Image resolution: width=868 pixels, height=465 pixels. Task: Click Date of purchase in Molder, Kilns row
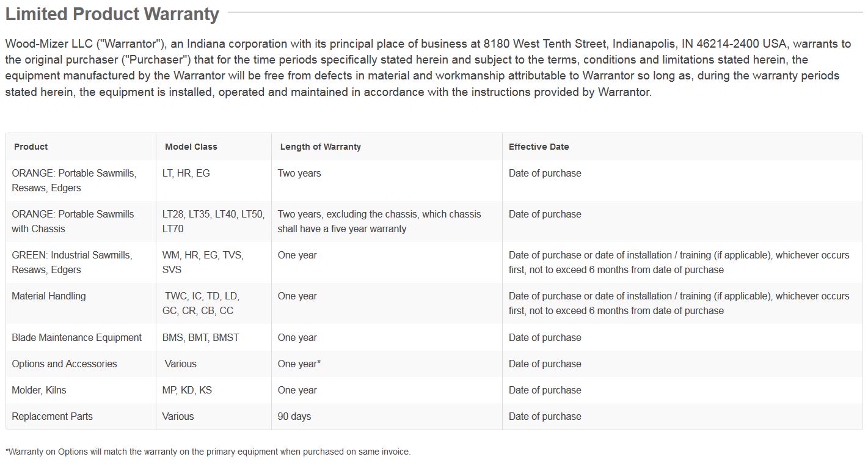(x=545, y=390)
